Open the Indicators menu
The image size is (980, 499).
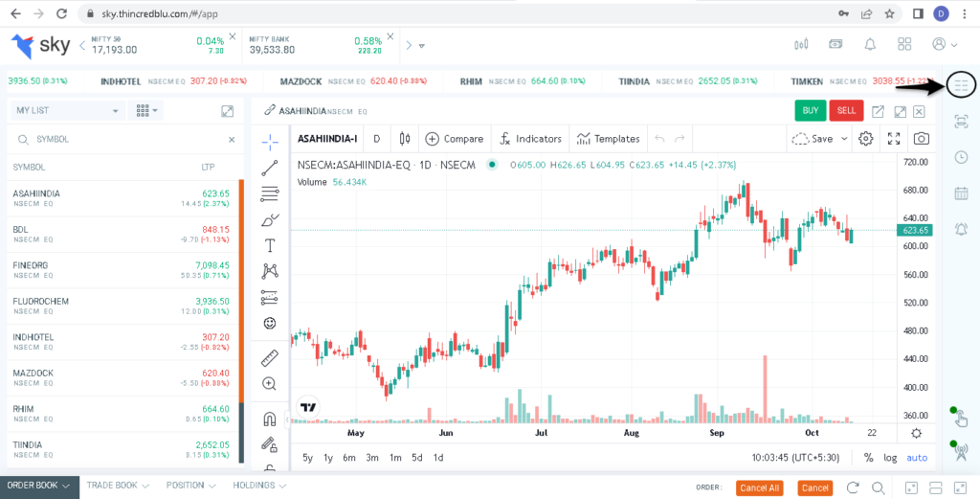530,139
